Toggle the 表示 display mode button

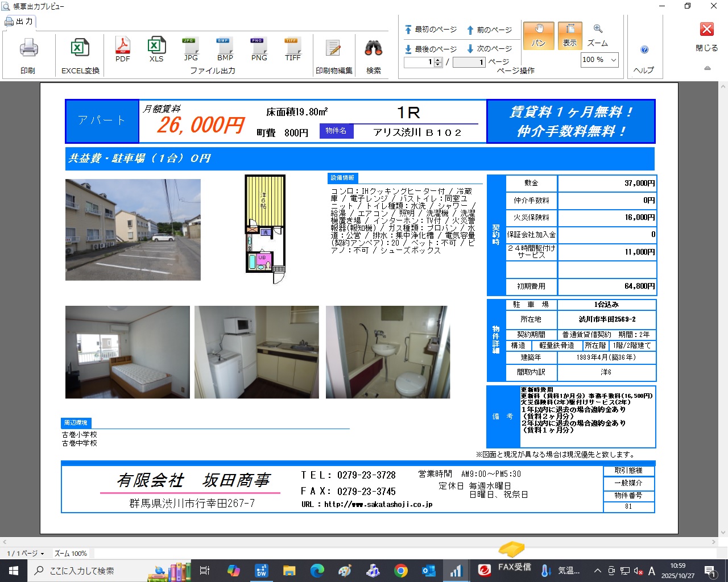570,35
